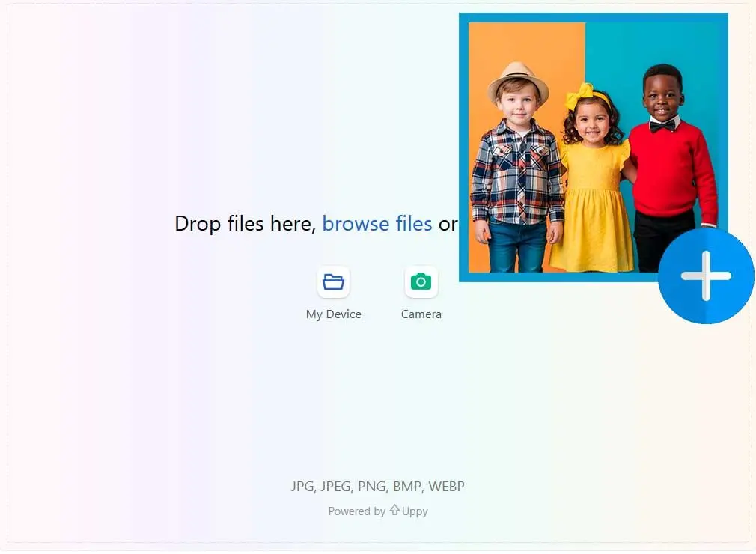The height and width of the screenshot is (554, 756).
Task: Select the "Camera" label text
Action: coord(421,314)
